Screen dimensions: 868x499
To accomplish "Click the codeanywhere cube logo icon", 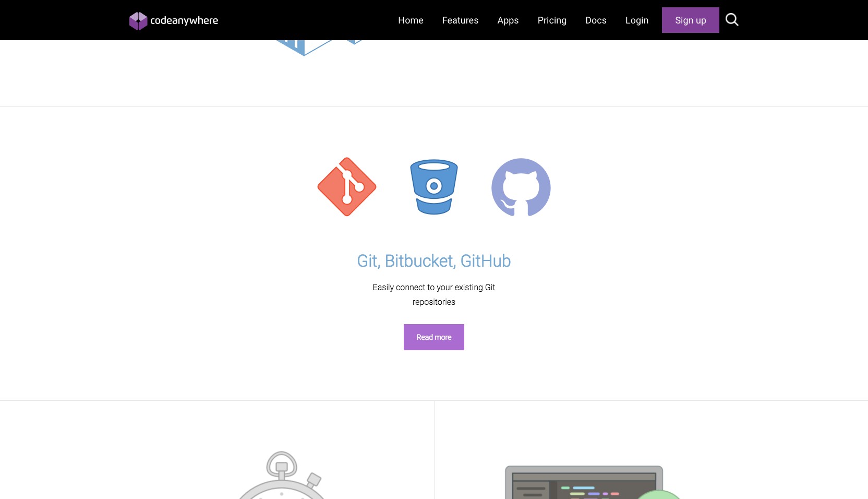I will (x=138, y=21).
